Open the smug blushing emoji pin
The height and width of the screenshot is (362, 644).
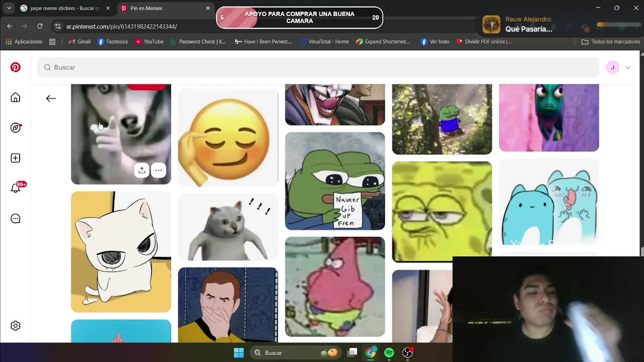(x=228, y=138)
